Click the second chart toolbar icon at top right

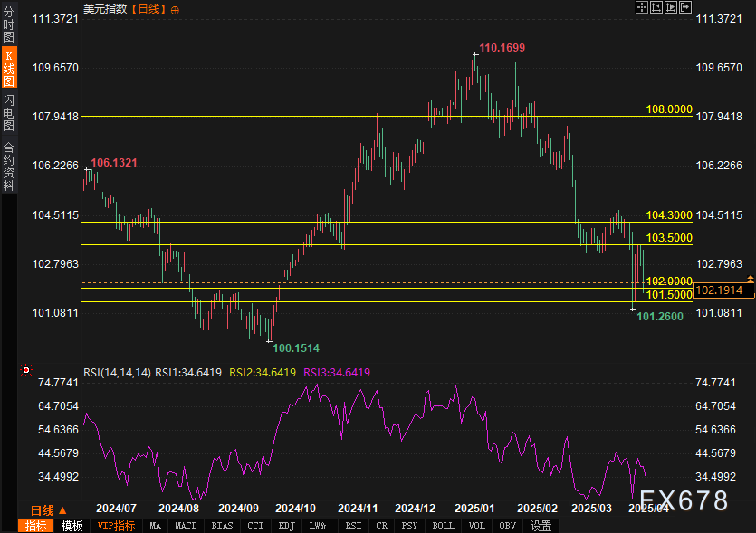pos(656,7)
